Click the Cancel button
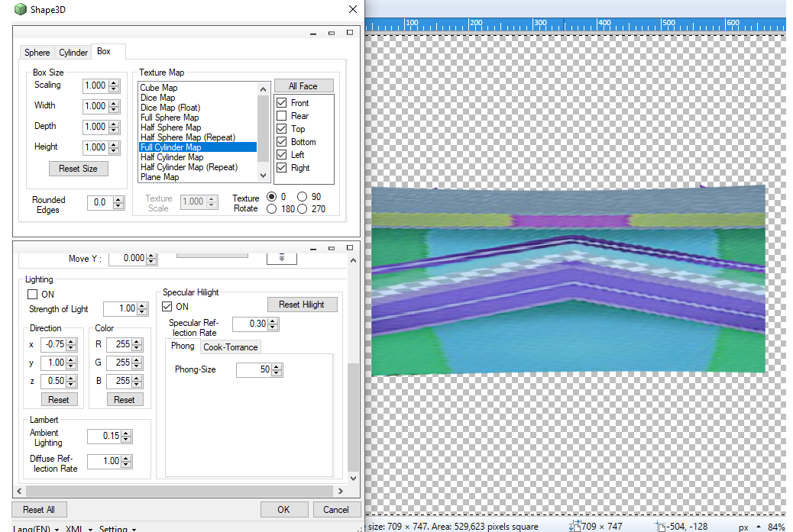Image resolution: width=793 pixels, height=532 pixels. click(x=336, y=509)
